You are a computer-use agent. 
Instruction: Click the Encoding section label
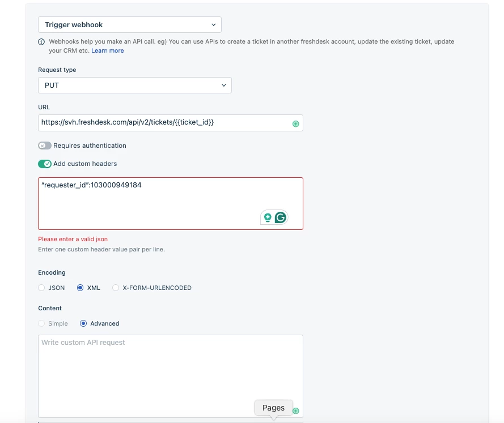[52, 272]
